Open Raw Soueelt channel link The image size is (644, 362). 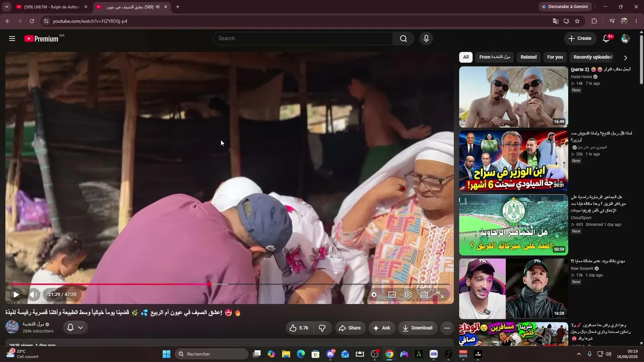pyautogui.click(x=582, y=268)
